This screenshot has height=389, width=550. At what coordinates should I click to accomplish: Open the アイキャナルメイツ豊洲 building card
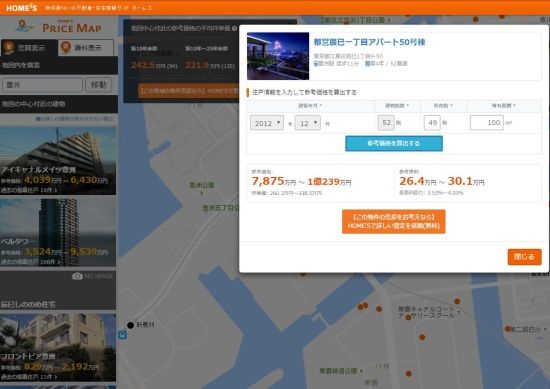click(x=58, y=161)
